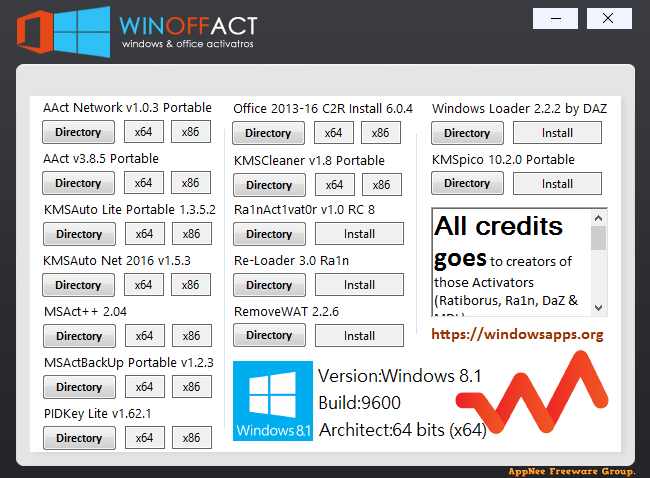Screen dimensions: 650x478
Task: Click credits box scroll up arrow
Action: pyautogui.click(x=598, y=218)
